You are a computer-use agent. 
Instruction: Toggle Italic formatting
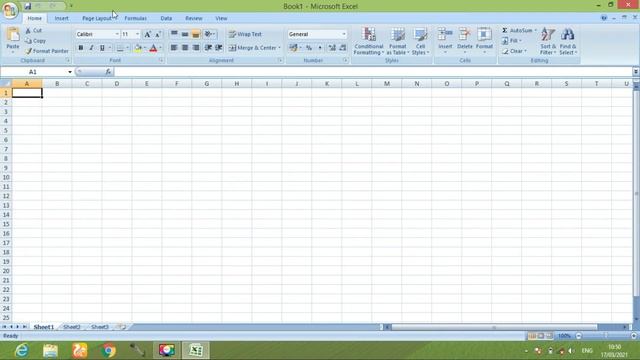coord(91,48)
